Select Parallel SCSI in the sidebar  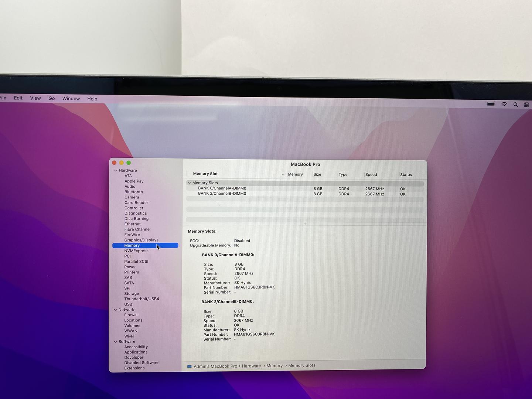point(136,262)
